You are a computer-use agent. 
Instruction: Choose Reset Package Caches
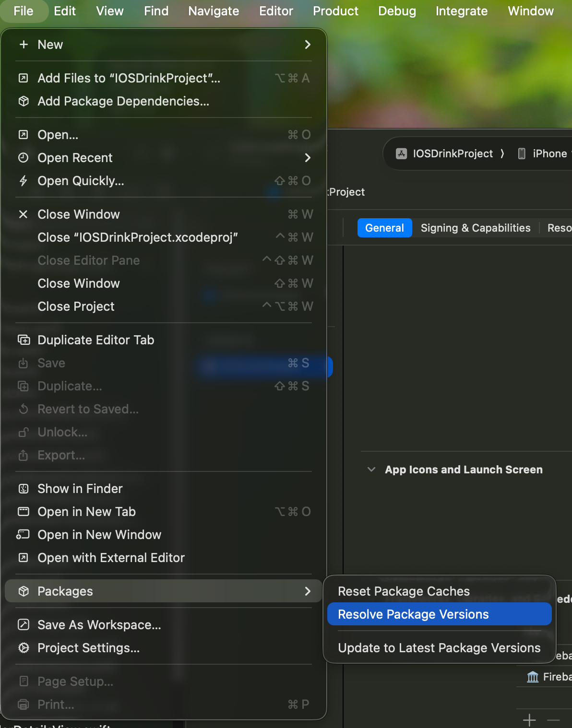tap(439, 591)
